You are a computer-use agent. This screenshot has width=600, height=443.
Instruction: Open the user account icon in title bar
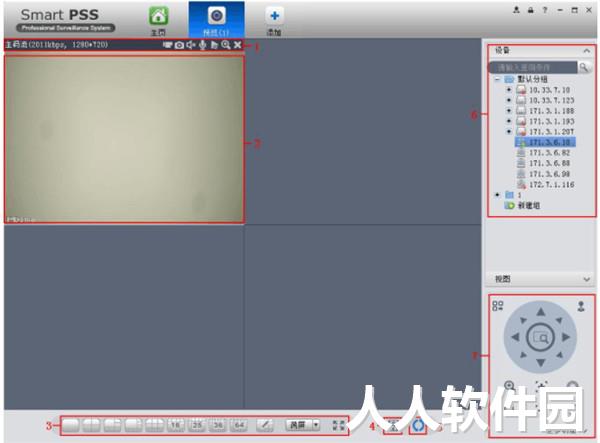point(516,10)
